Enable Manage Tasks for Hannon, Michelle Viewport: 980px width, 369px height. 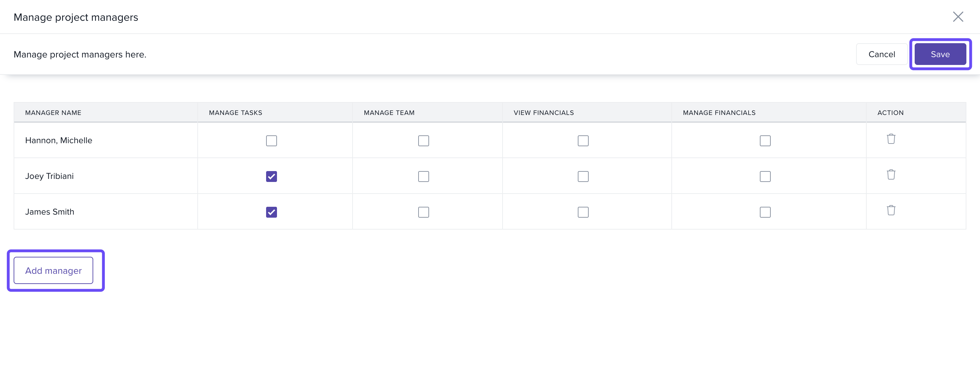click(271, 141)
